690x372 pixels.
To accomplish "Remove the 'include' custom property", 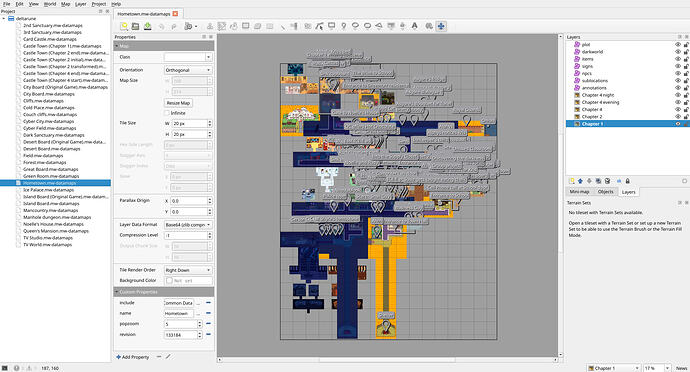I will pos(209,303).
